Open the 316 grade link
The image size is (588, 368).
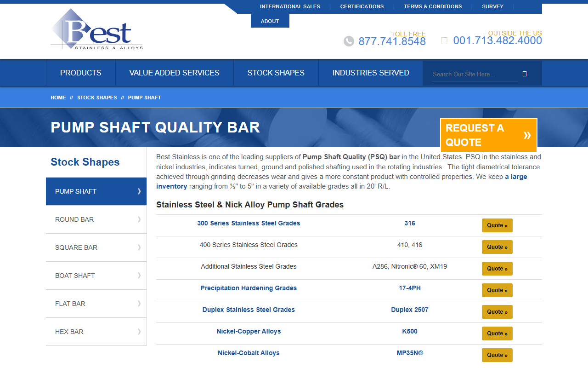pyautogui.click(x=410, y=223)
